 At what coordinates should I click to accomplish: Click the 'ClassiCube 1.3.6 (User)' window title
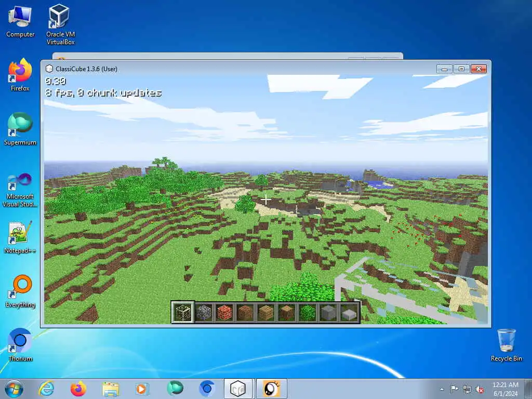87,69
